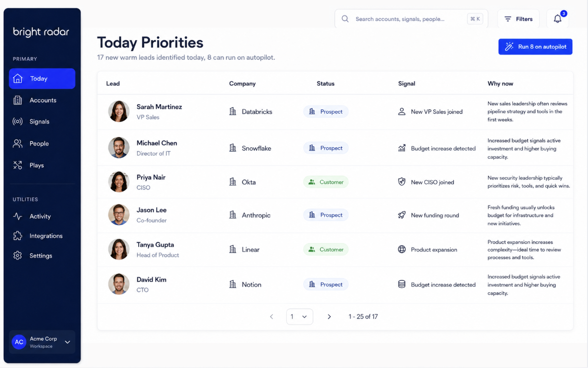The image size is (588, 368).
Task: Click the name David Kim
Action: point(152,280)
